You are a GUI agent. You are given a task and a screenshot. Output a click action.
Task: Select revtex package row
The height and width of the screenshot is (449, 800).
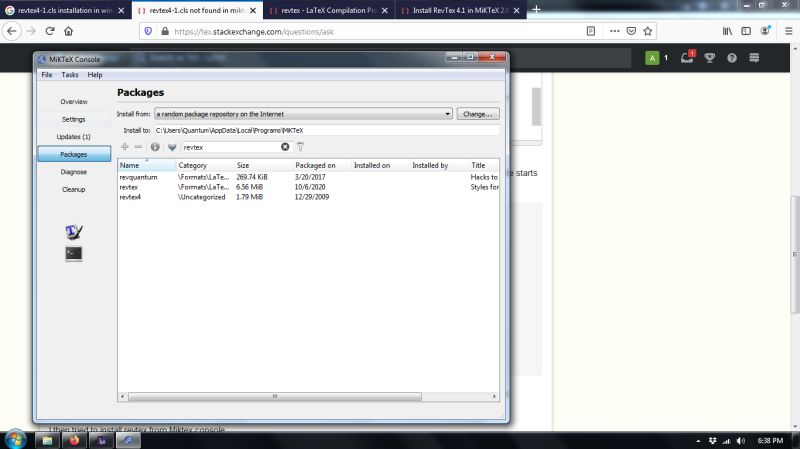coord(308,187)
